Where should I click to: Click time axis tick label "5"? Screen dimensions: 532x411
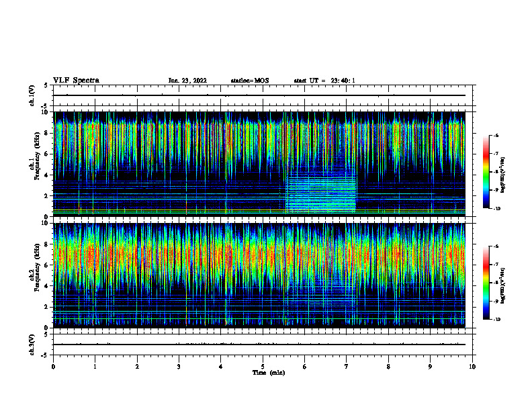263,367
